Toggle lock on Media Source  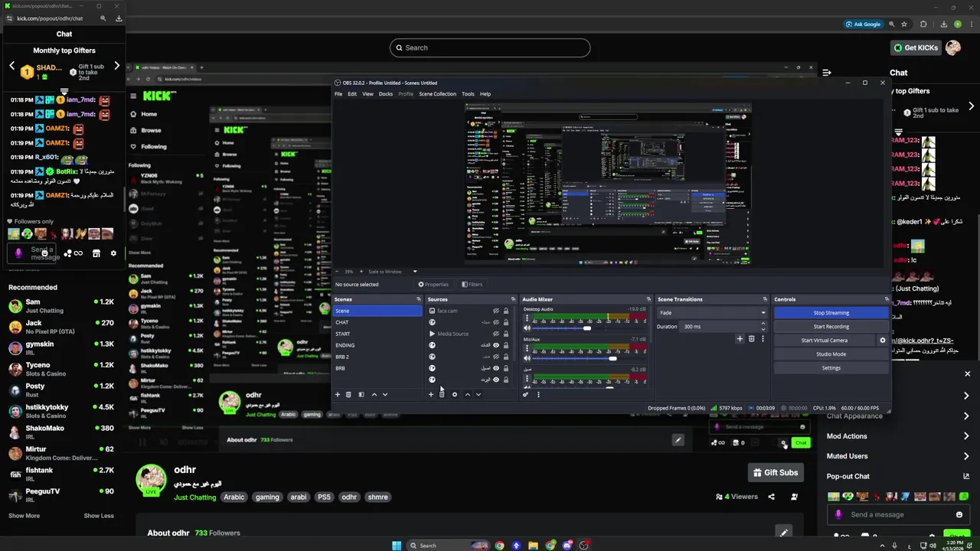[x=505, y=334]
